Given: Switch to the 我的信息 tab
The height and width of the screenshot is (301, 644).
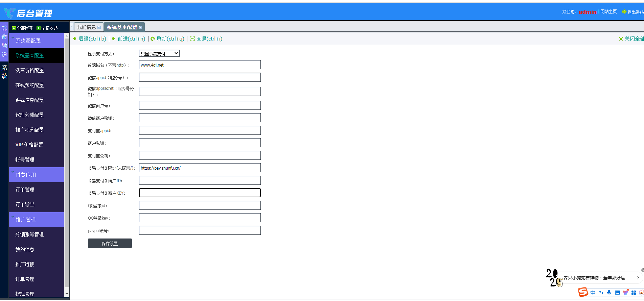Looking at the screenshot, I should point(86,27).
